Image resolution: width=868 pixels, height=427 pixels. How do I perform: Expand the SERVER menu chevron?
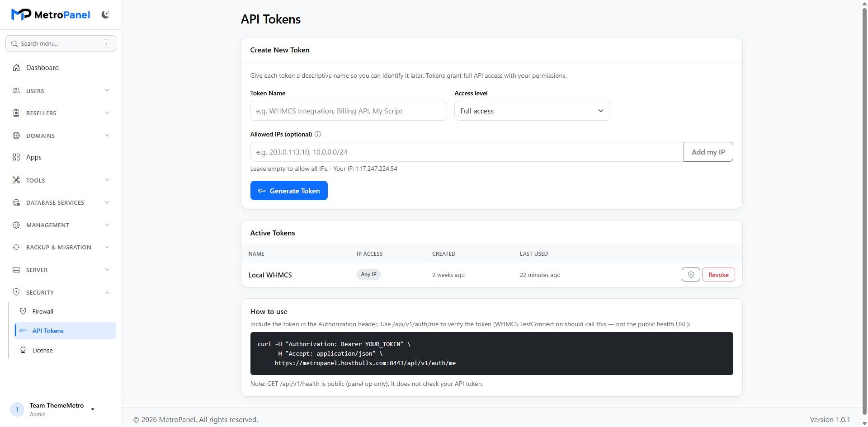point(107,270)
